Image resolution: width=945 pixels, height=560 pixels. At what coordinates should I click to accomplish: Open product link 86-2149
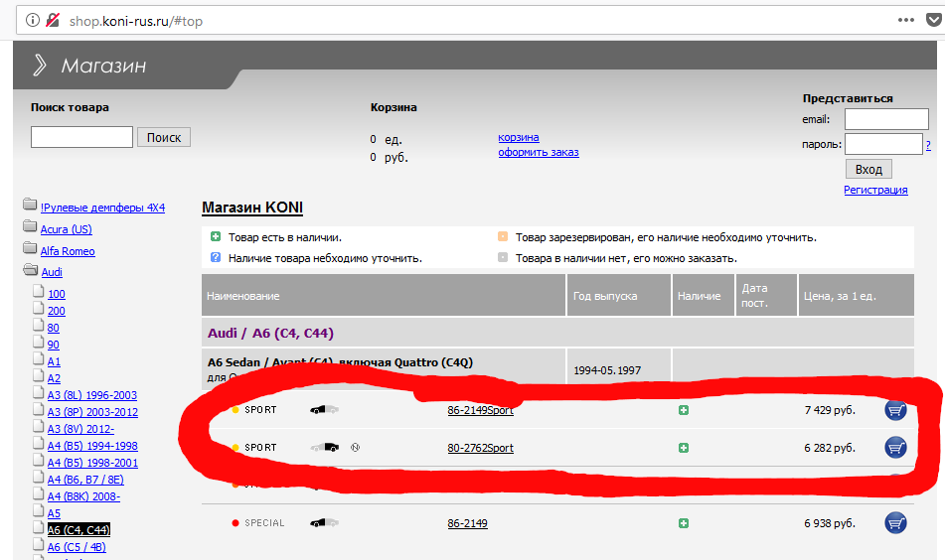click(468, 523)
